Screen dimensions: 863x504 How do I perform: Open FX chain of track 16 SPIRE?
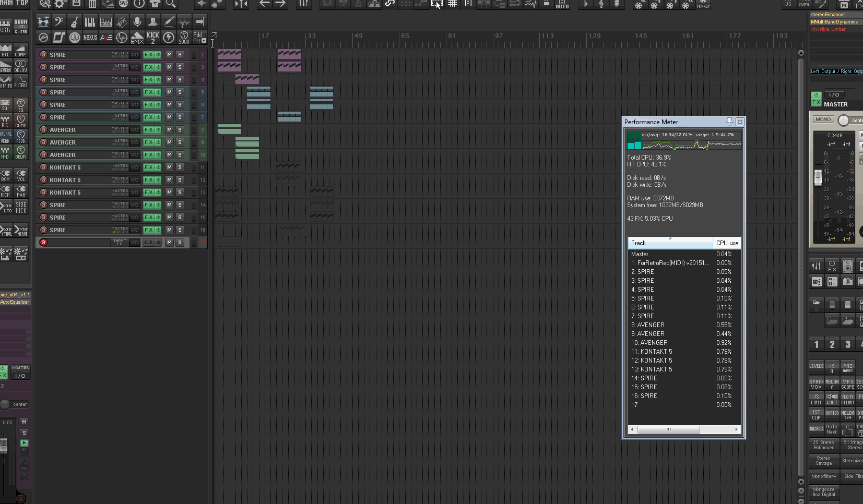148,230
